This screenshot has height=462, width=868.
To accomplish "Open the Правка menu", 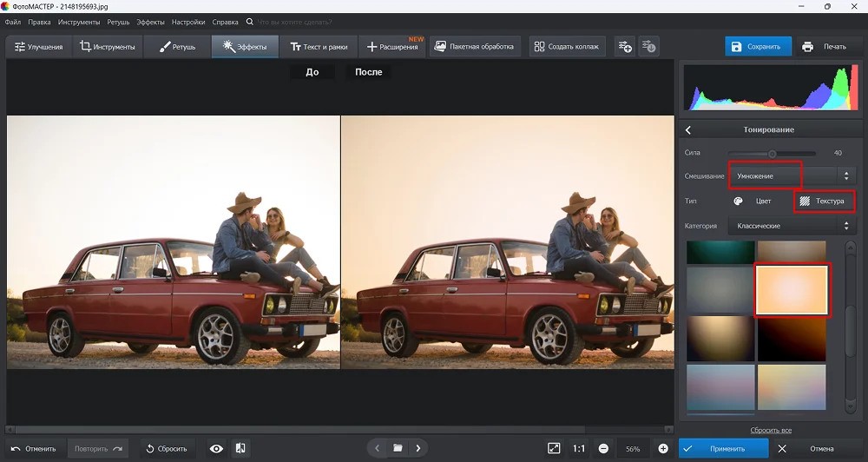I will (x=39, y=23).
